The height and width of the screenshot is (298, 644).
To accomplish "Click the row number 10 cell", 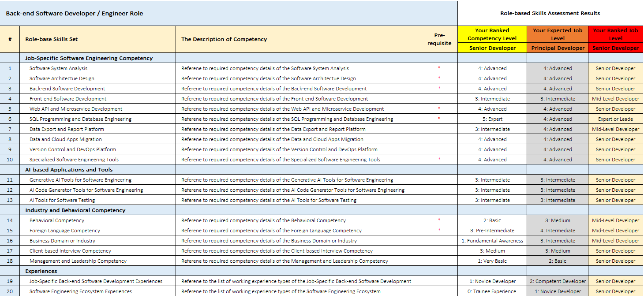I will [10, 160].
